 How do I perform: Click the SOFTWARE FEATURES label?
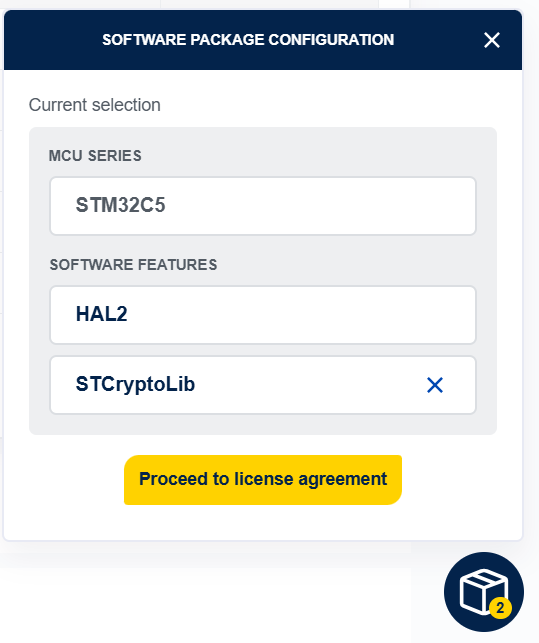pos(133,264)
